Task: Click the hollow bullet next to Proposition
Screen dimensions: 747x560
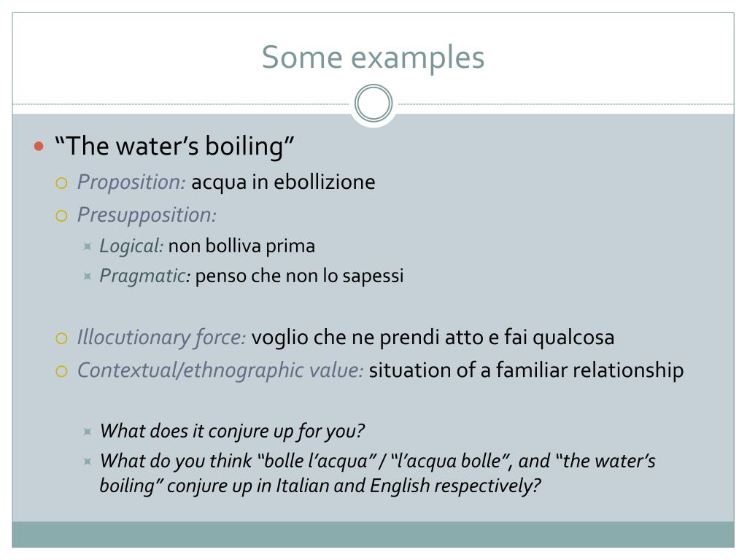Action: [61, 183]
